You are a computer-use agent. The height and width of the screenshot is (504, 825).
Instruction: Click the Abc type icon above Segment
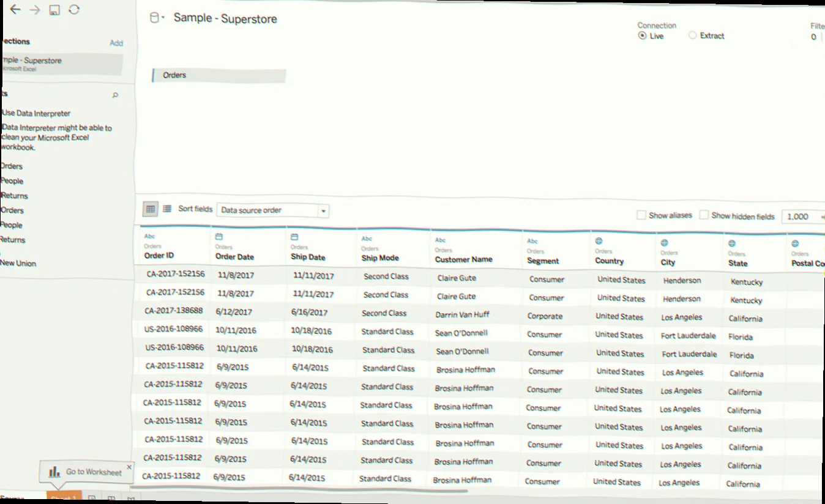(532, 241)
